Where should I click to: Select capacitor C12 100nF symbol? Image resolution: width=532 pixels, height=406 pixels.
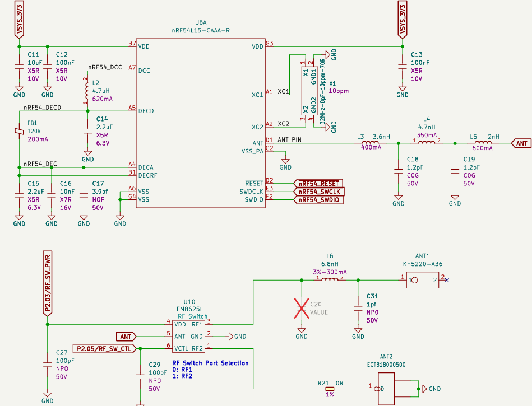(48, 67)
